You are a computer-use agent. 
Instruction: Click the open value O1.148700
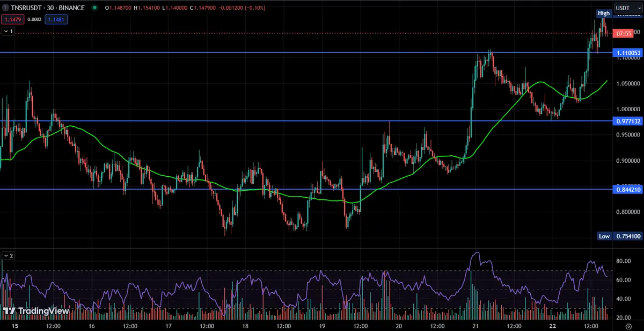coord(119,8)
